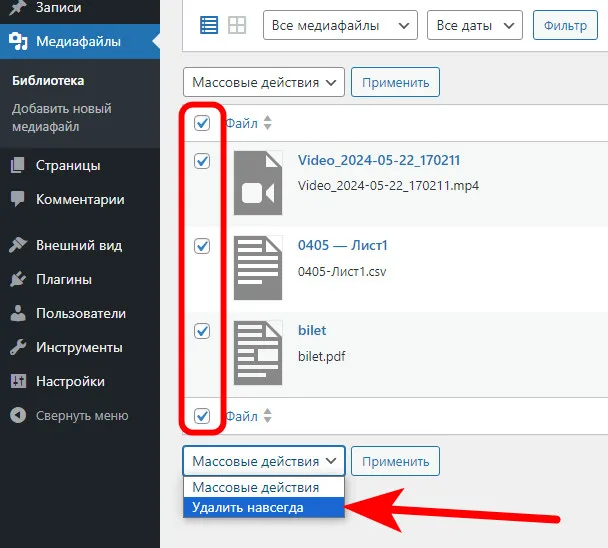Click the bottom Файл column footer link
The height and width of the screenshot is (548, 608).
coord(241,416)
